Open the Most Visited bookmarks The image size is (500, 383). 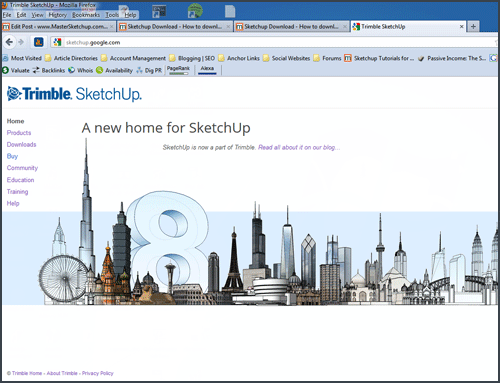[22, 58]
